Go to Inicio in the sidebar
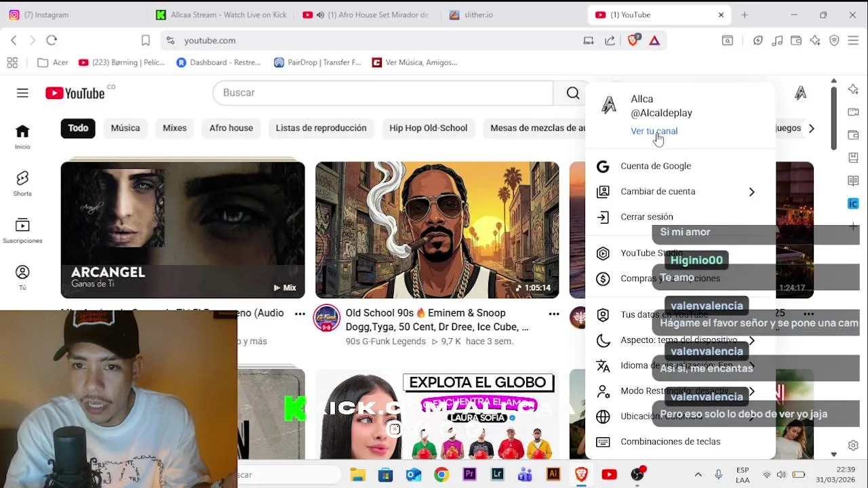This screenshot has width=868, height=488. tap(22, 137)
